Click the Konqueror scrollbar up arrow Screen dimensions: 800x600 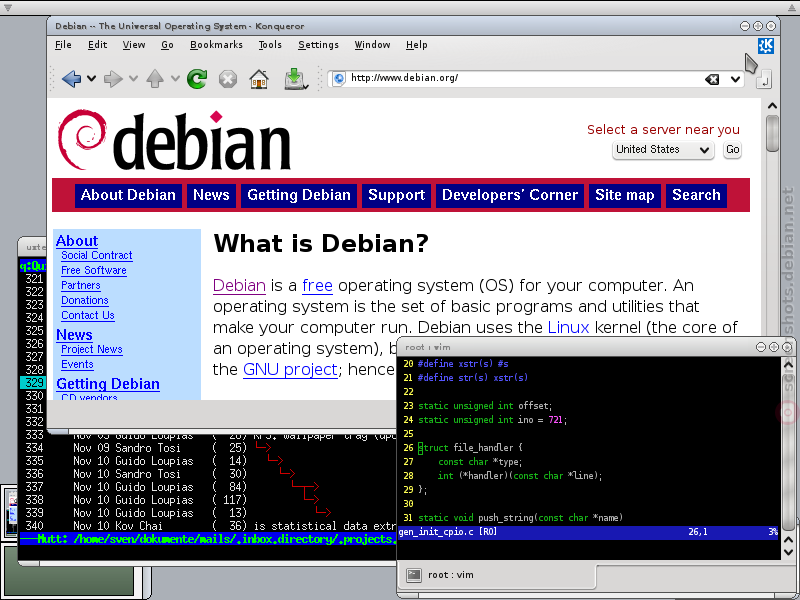[772, 106]
